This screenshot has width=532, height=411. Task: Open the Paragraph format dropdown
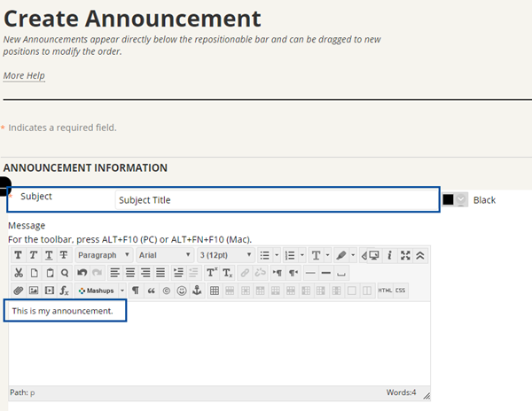104,255
